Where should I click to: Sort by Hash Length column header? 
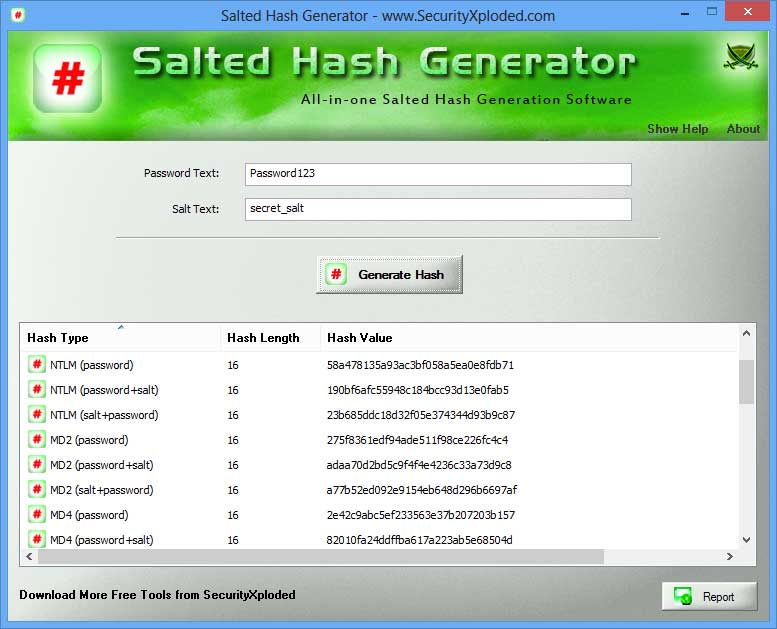(x=270, y=338)
